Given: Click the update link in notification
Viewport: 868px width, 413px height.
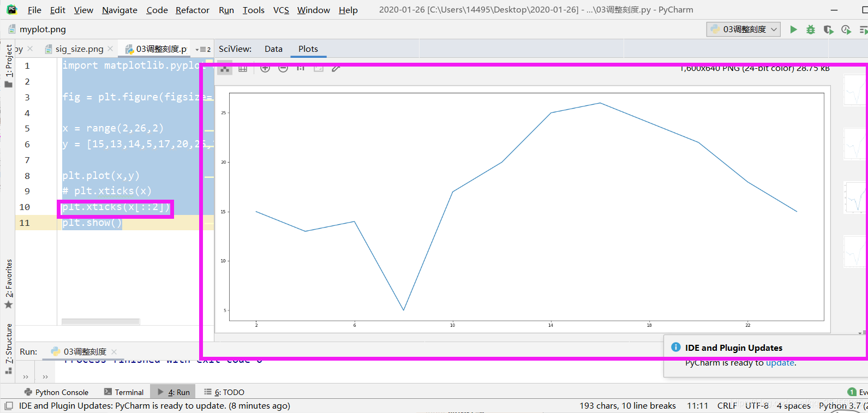Looking at the screenshot, I should [x=780, y=363].
